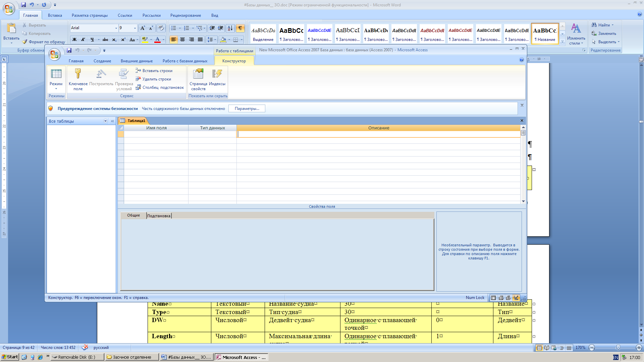Toggle Bold (Ж) in Word
This screenshot has height=362, width=644.
74,40
